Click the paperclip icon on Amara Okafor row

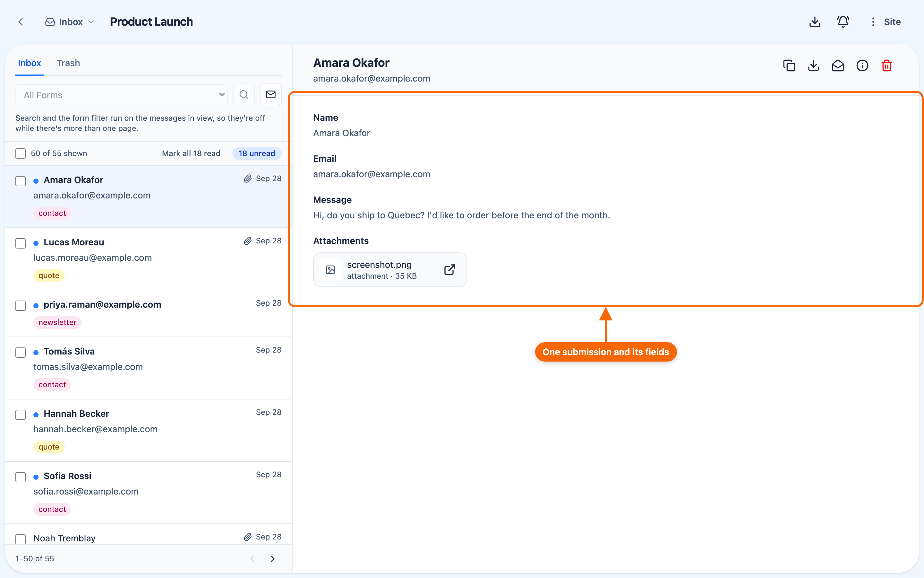point(248,179)
